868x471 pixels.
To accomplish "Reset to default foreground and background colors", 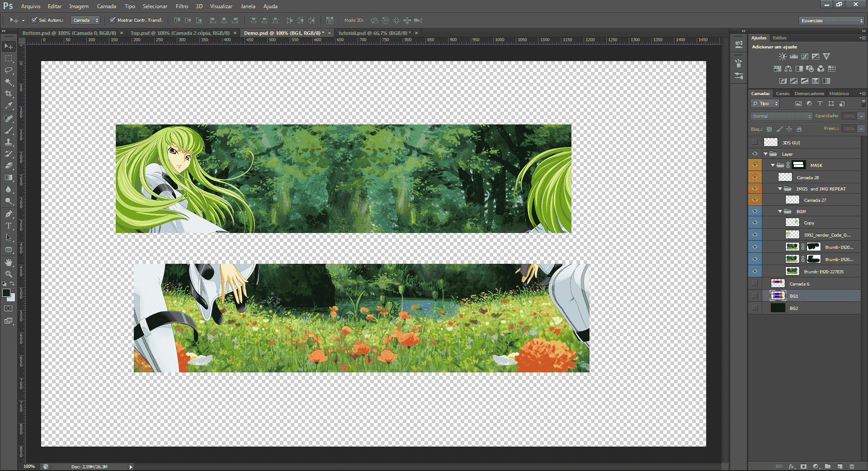I will (4, 284).
